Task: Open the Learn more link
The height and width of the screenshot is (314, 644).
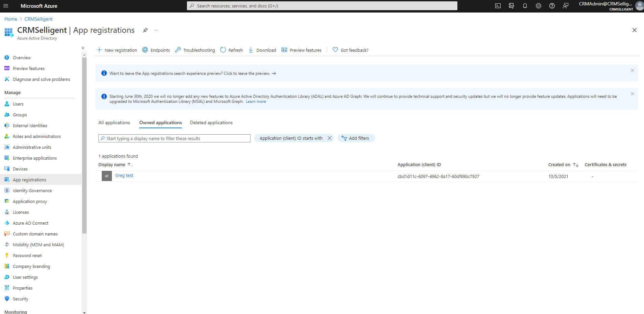Action: pyautogui.click(x=256, y=102)
